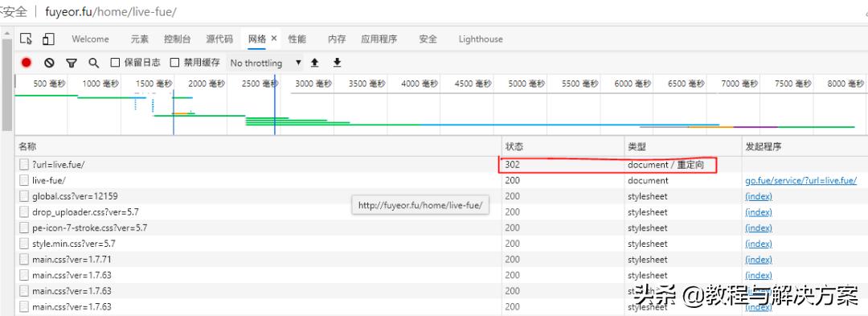Activate the inspect element picker icon
Screen dimensions: 868x316
(26, 39)
